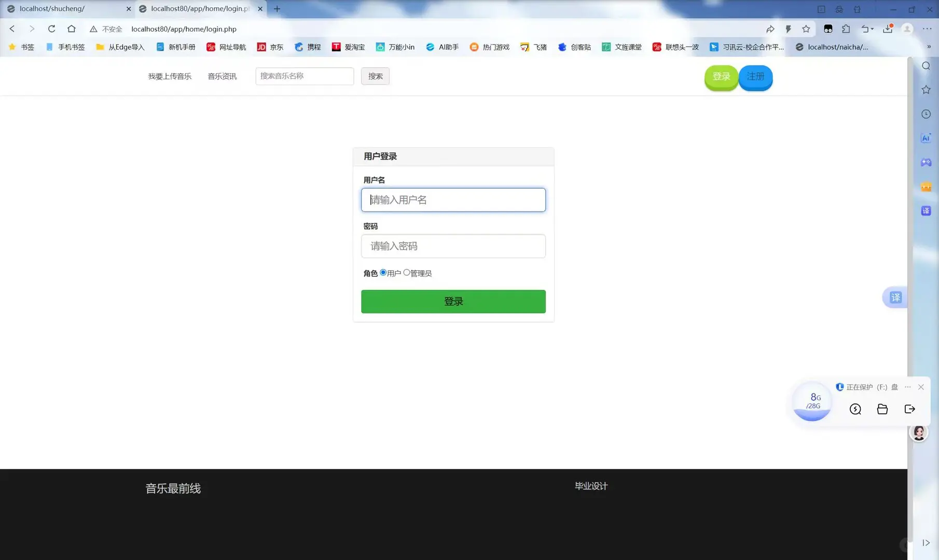Open the incognito glasses icon in title bar
The image size is (939, 560).
point(839,9)
